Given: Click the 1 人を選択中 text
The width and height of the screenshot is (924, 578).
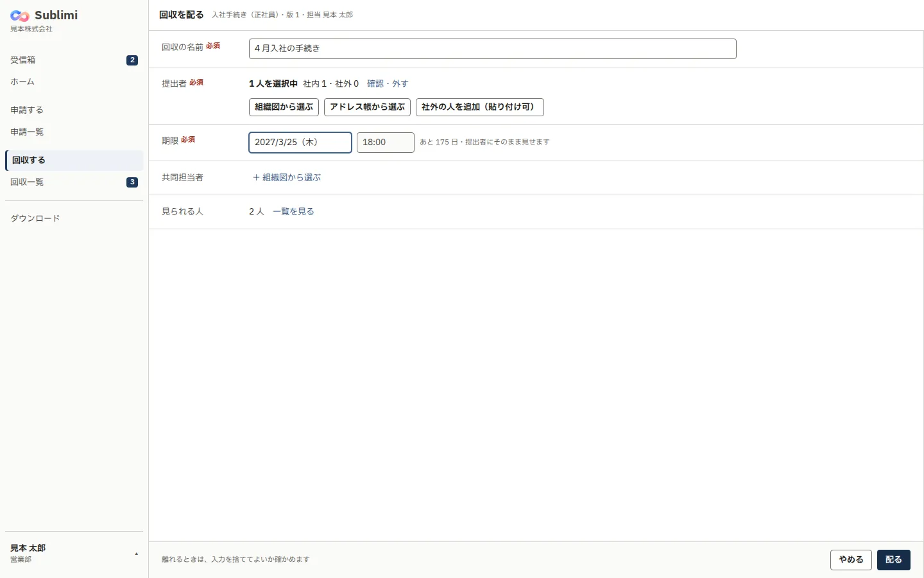Looking at the screenshot, I should click(273, 83).
